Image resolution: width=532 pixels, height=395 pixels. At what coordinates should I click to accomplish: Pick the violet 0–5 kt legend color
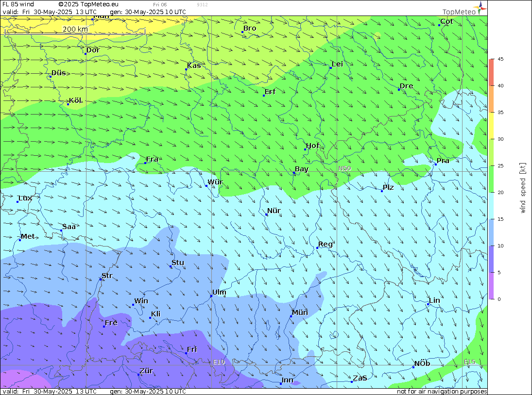click(x=491, y=286)
